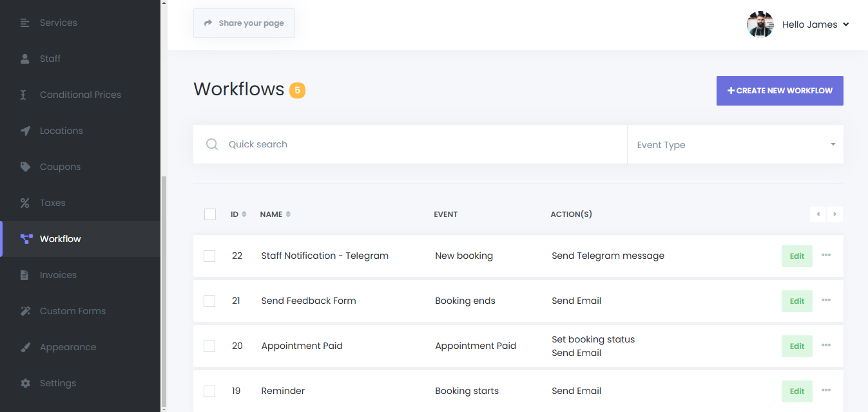Click the Staff person icon in sidebar
Viewport: 868px width, 412px height.
pos(25,59)
